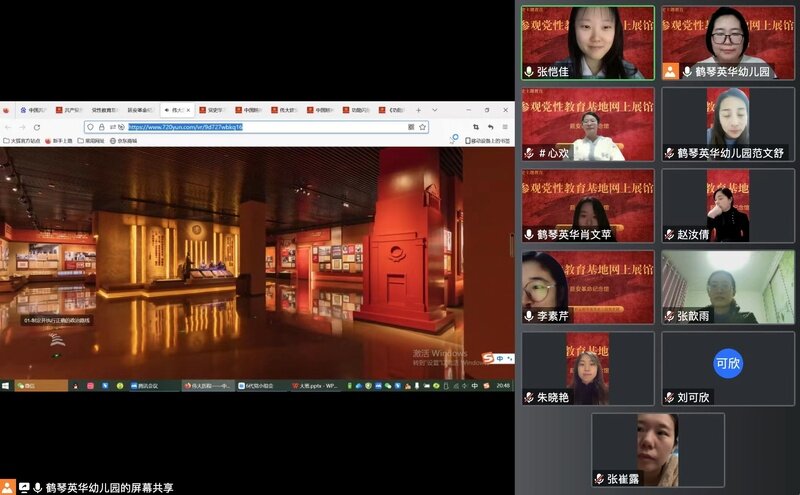
Task: Open the WPS 大纲.pptx taskbar item
Action: [x=315, y=386]
